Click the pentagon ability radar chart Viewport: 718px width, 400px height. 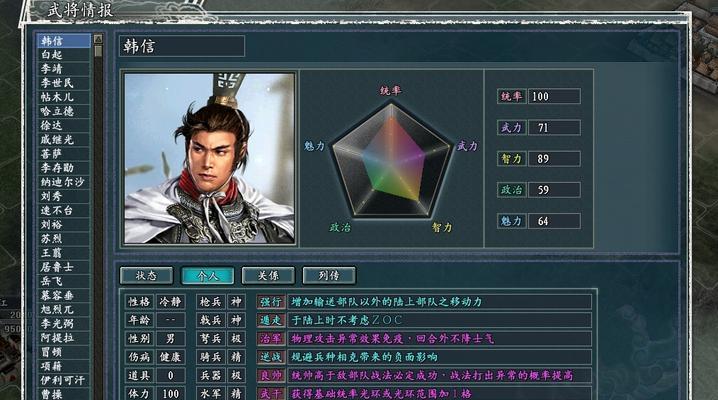point(391,160)
